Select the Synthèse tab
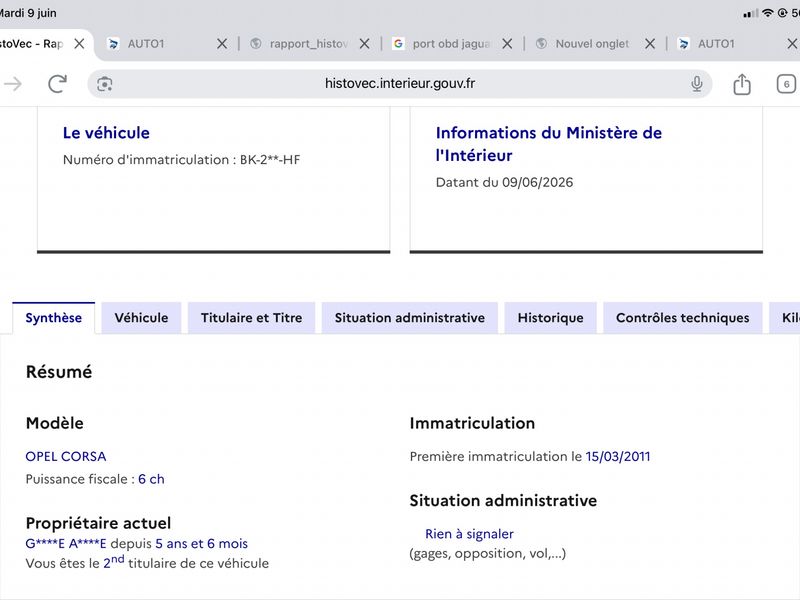 click(x=54, y=318)
